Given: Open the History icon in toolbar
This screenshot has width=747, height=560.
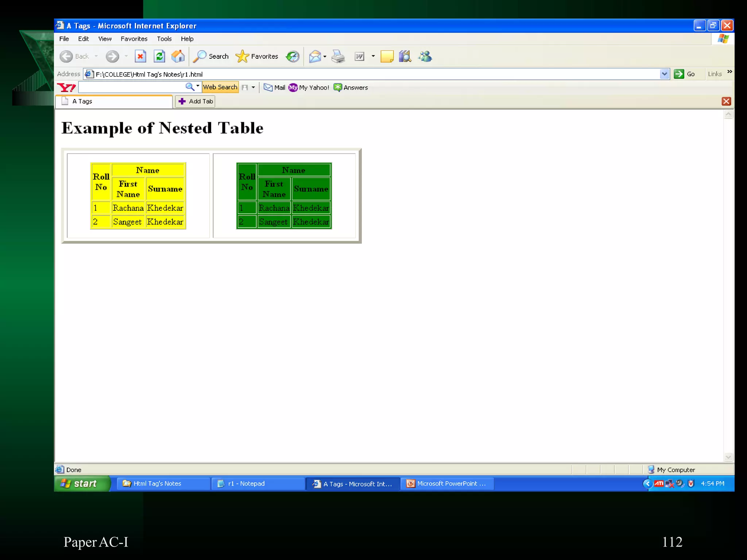Looking at the screenshot, I should (293, 57).
